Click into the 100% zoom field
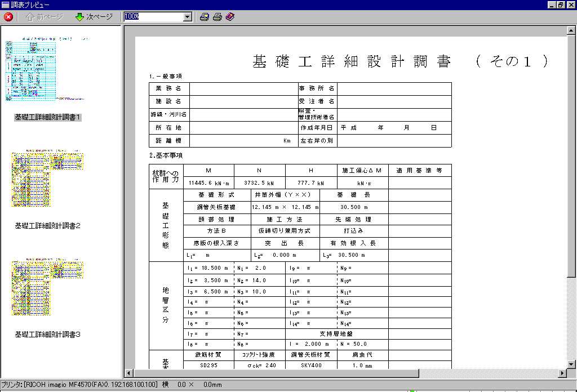 (x=153, y=17)
